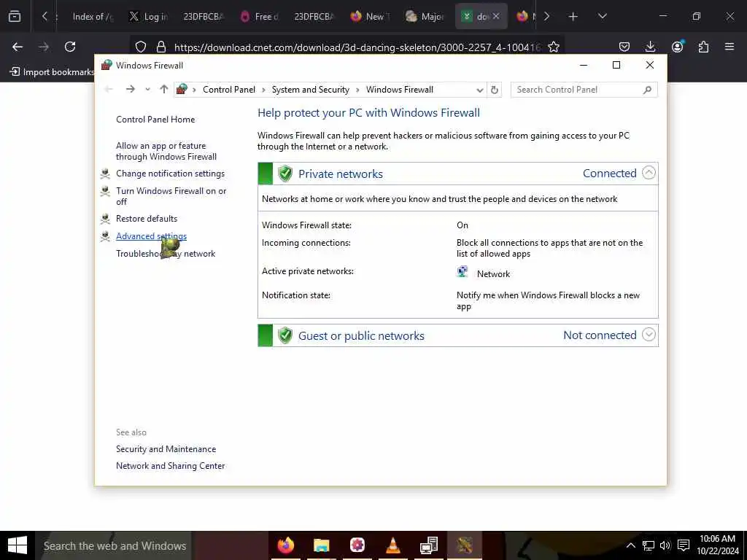Click skull icon beside Advanced settings
This screenshot has width=747, height=560.
click(x=105, y=237)
